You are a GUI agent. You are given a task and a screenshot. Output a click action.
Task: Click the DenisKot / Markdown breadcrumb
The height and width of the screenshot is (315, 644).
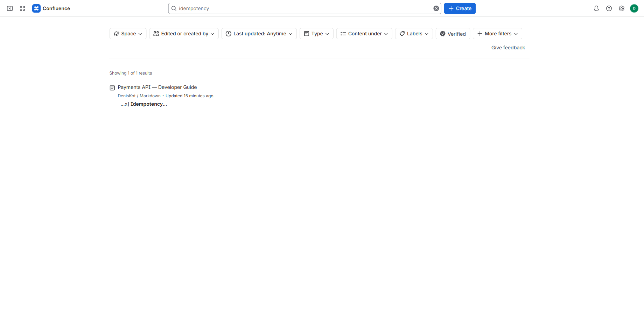click(139, 96)
